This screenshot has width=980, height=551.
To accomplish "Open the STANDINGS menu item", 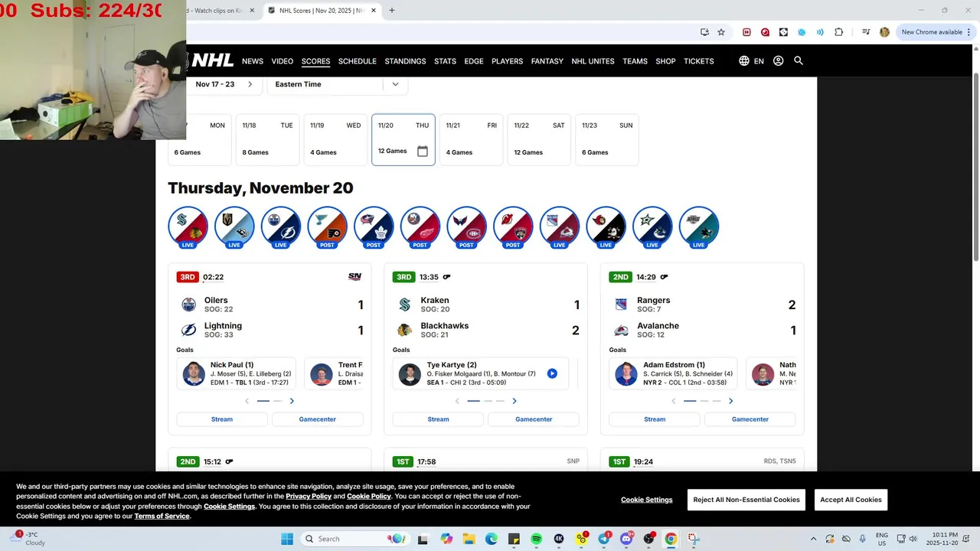I will (x=405, y=61).
